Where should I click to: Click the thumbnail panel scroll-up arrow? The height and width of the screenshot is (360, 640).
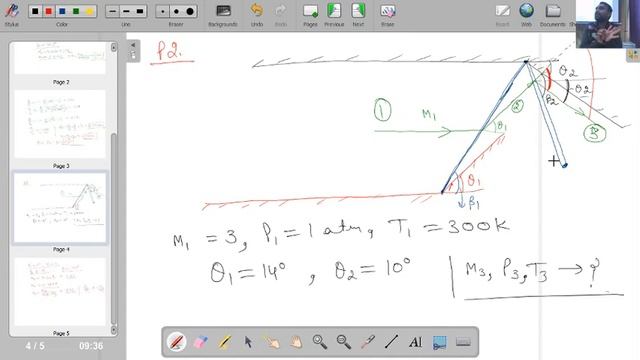[x=113, y=47]
